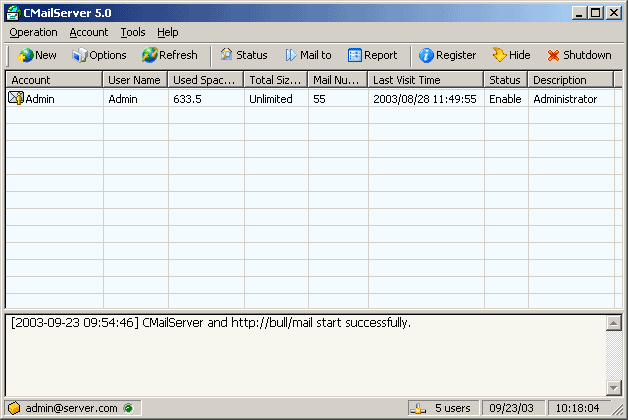Click the Refresh globe icon
628x420 pixels.
(149, 55)
